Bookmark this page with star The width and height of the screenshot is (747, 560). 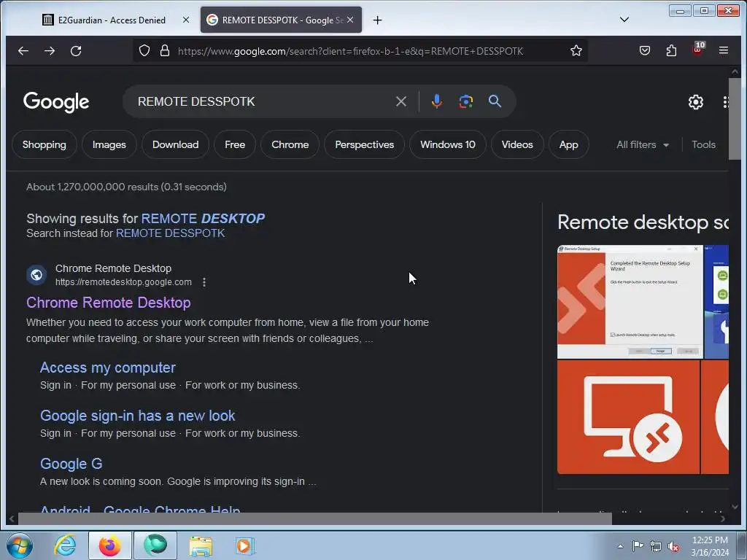click(x=576, y=50)
